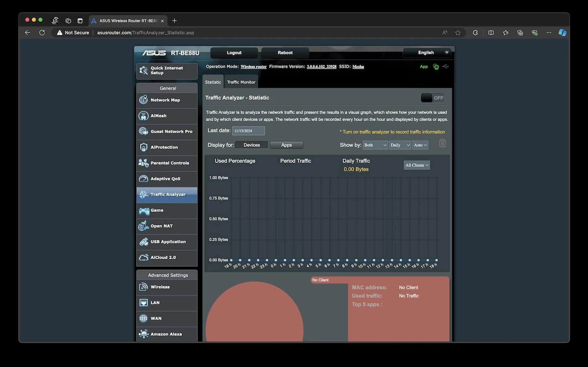Click the Period Traffic heading
This screenshot has width=588, height=367.
296,161
